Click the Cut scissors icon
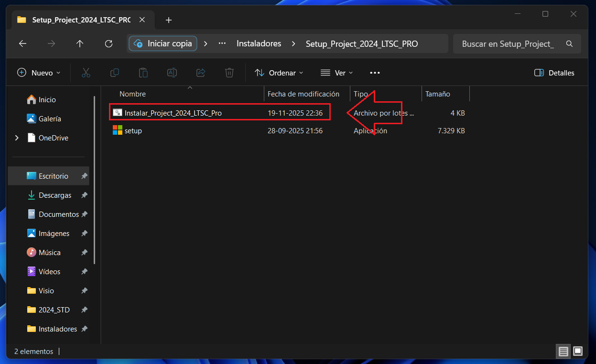The height and width of the screenshot is (364, 596). pyautogui.click(x=86, y=73)
